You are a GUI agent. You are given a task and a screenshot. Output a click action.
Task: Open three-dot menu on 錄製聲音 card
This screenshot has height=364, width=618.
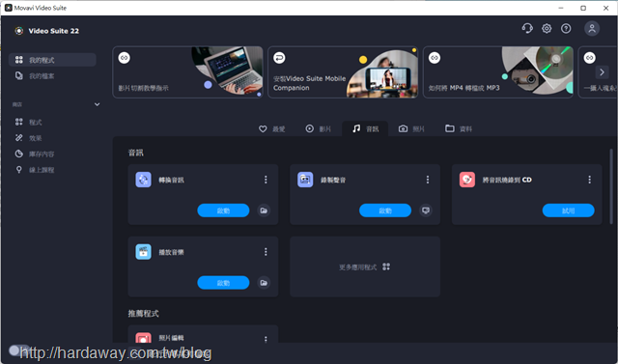[428, 180]
